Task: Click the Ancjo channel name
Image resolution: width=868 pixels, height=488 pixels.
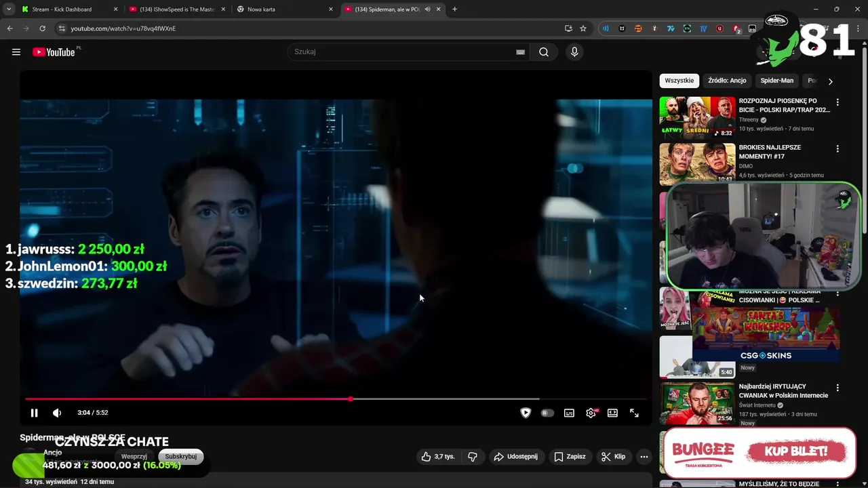Action: [x=52, y=453]
